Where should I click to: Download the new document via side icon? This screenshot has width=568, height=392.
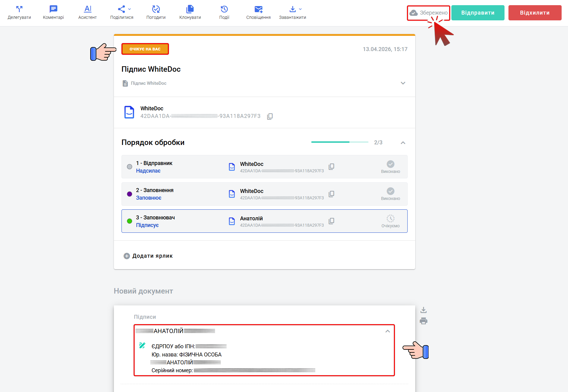[423, 310]
